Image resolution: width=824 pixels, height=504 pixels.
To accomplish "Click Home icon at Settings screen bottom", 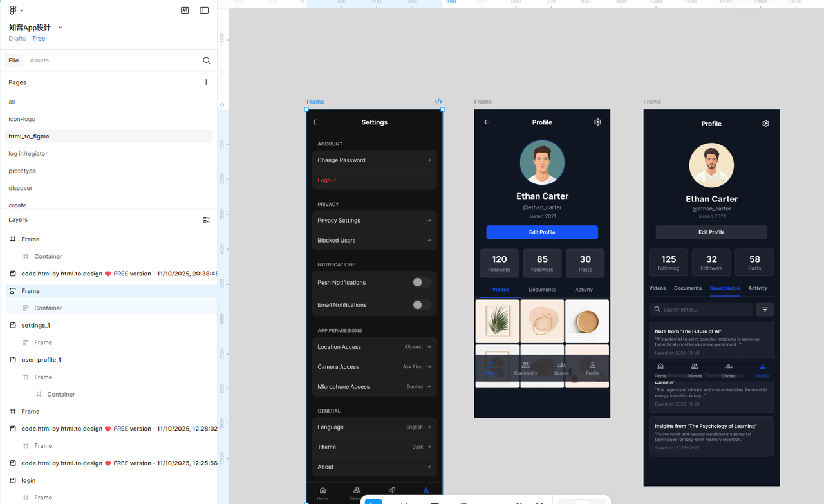I will [323, 490].
